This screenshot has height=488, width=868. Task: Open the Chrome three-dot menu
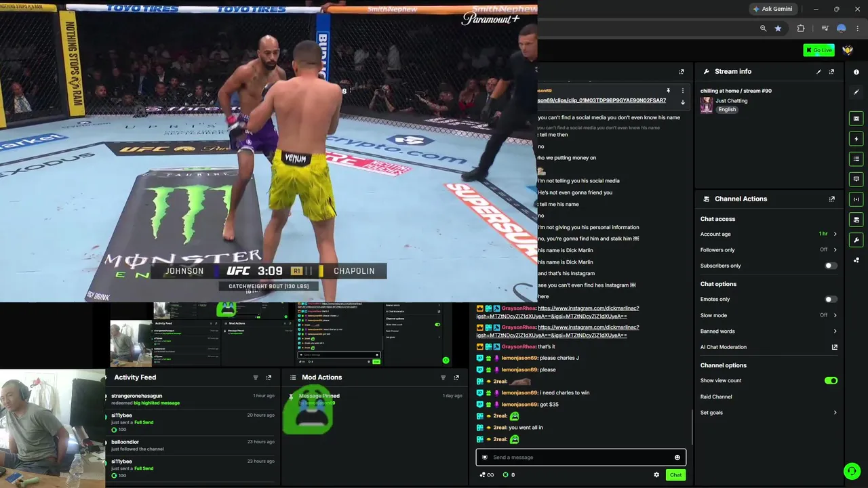(858, 28)
